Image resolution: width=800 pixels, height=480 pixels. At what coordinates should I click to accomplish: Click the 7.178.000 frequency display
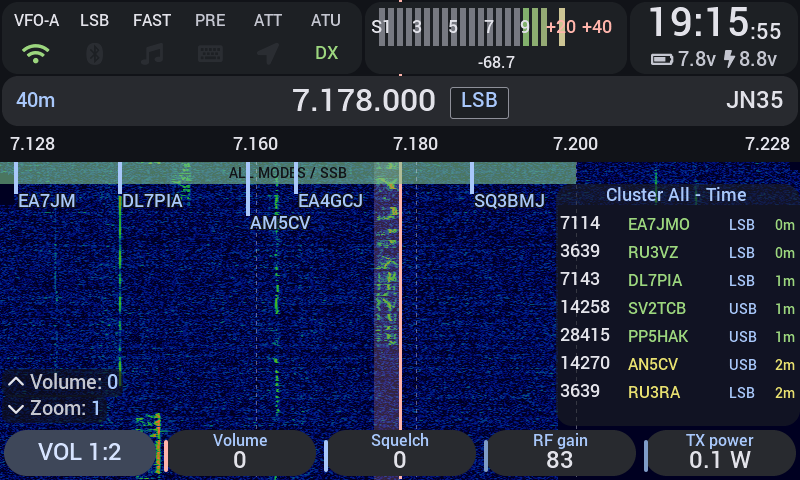364,100
